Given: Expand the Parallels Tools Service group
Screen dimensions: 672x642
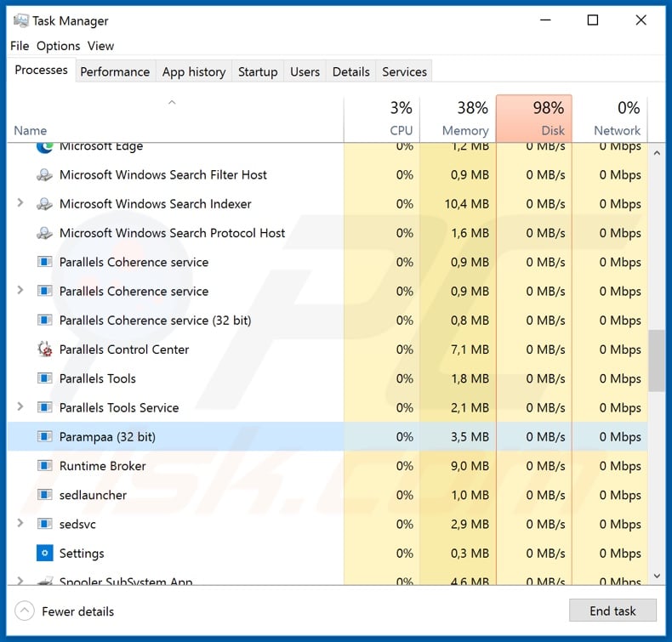Looking at the screenshot, I should (x=20, y=406).
